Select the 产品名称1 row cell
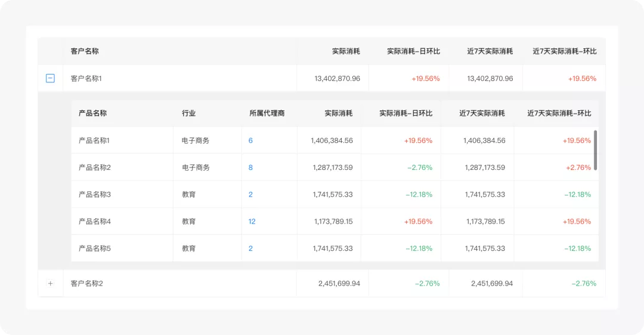The width and height of the screenshot is (644, 335). click(x=122, y=141)
